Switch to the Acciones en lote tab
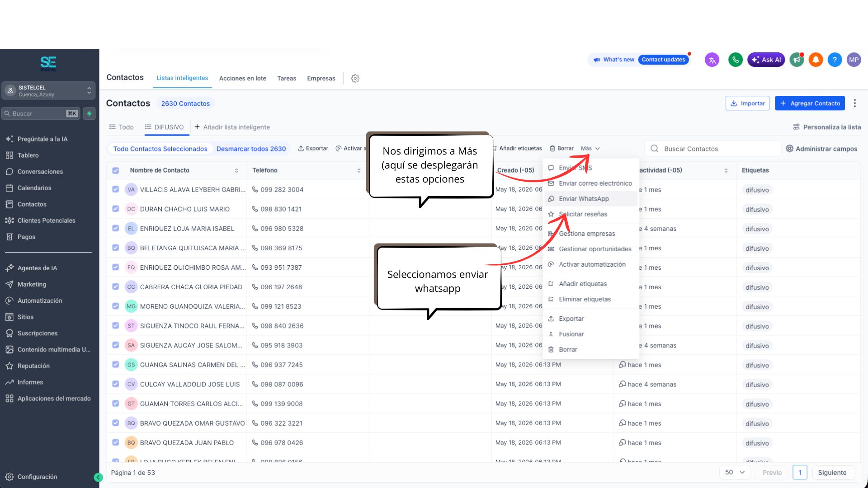The image size is (868, 488). [x=243, y=78]
